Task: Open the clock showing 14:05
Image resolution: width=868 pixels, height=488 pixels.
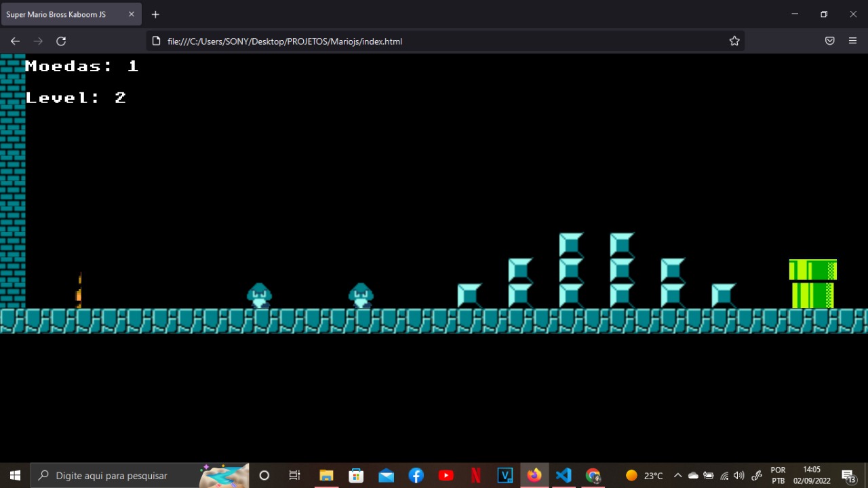Action: tap(812, 476)
